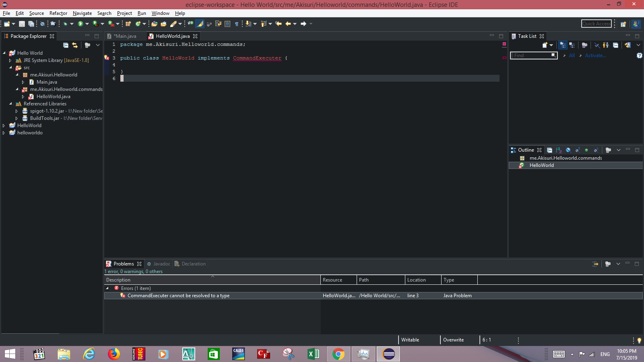Toggle Mark Occurrences highlighter in toolbar
Screen dimensions: 644x362
tap(200, 24)
